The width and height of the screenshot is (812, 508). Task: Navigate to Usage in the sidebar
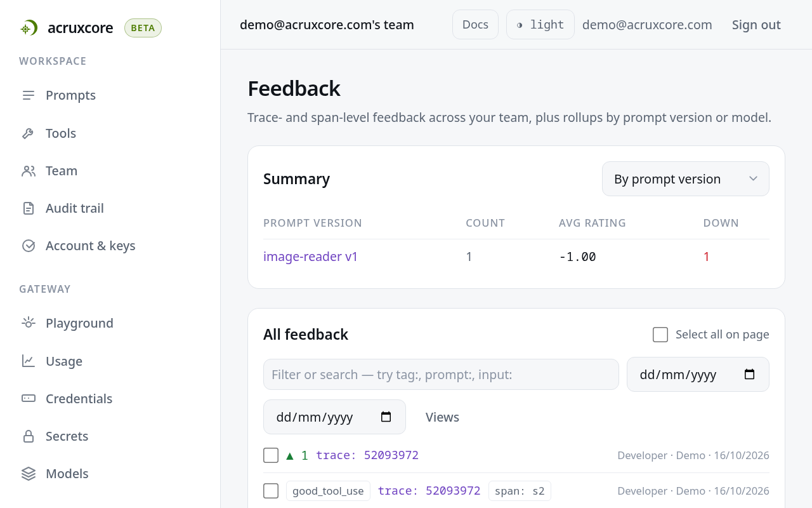tap(64, 361)
